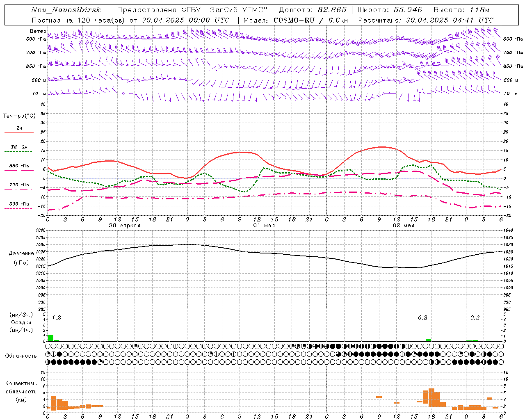
Task: Click the Высота: 118м label
Action: [x=461, y=10]
